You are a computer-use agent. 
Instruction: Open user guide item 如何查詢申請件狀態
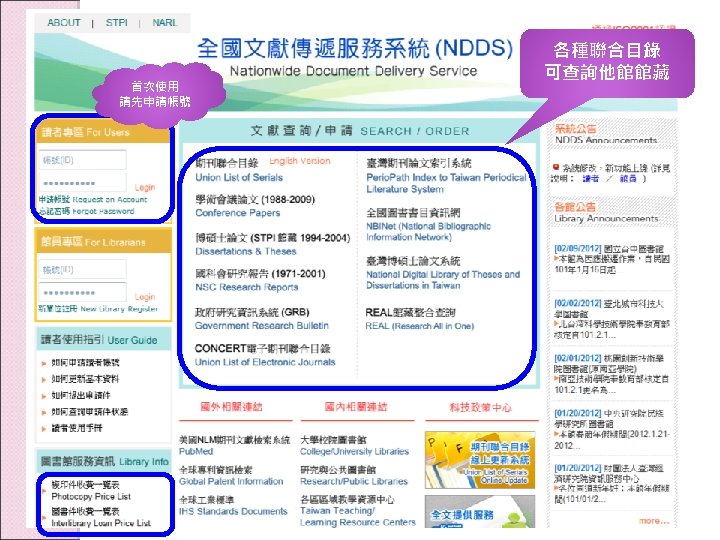point(90,412)
